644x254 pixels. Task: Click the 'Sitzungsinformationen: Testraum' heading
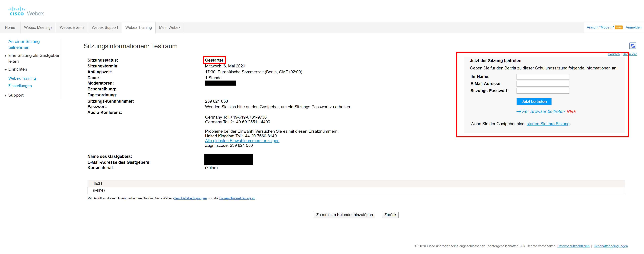tap(131, 46)
